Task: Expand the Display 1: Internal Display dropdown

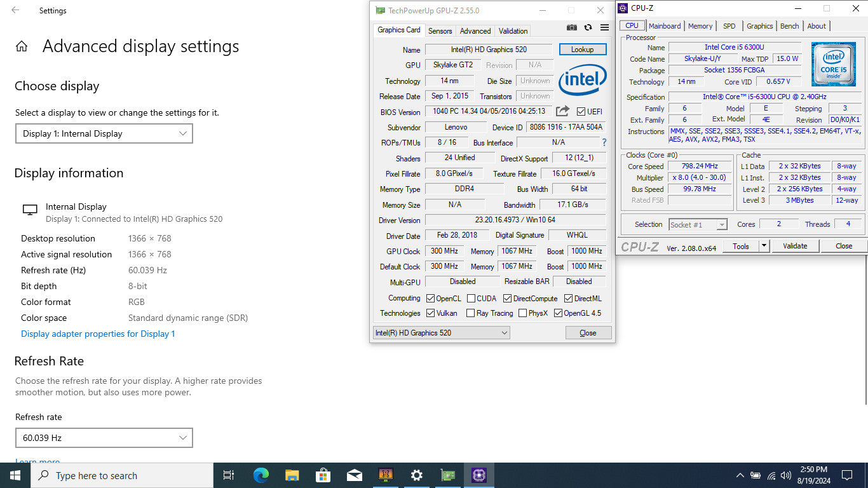Action: tap(104, 133)
